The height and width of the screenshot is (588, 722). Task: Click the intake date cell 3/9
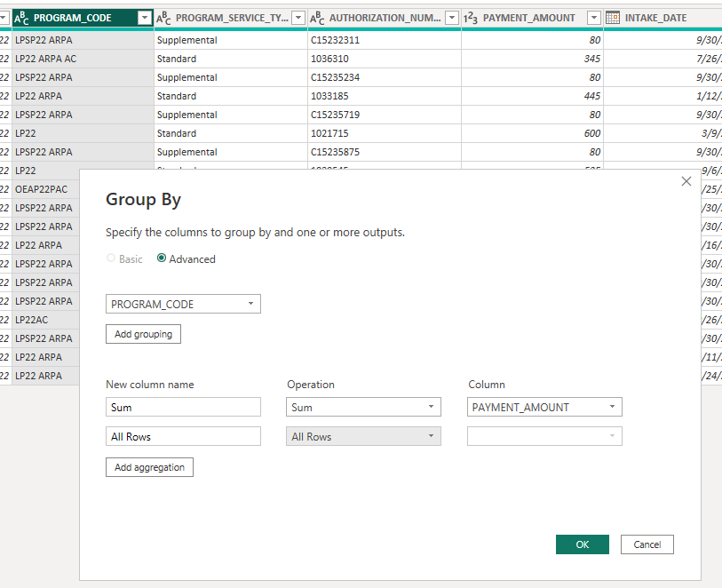click(x=663, y=133)
